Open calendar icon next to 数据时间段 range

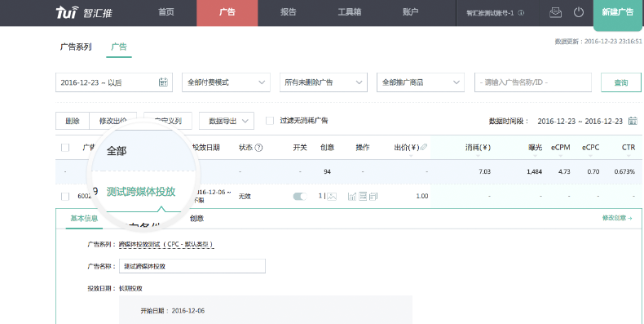click(x=633, y=121)
